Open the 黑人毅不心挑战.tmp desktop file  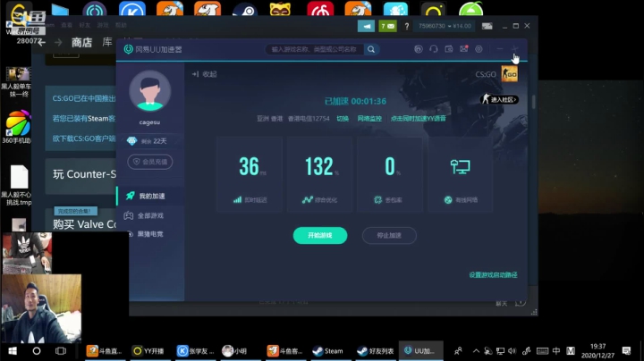[17, 186]
